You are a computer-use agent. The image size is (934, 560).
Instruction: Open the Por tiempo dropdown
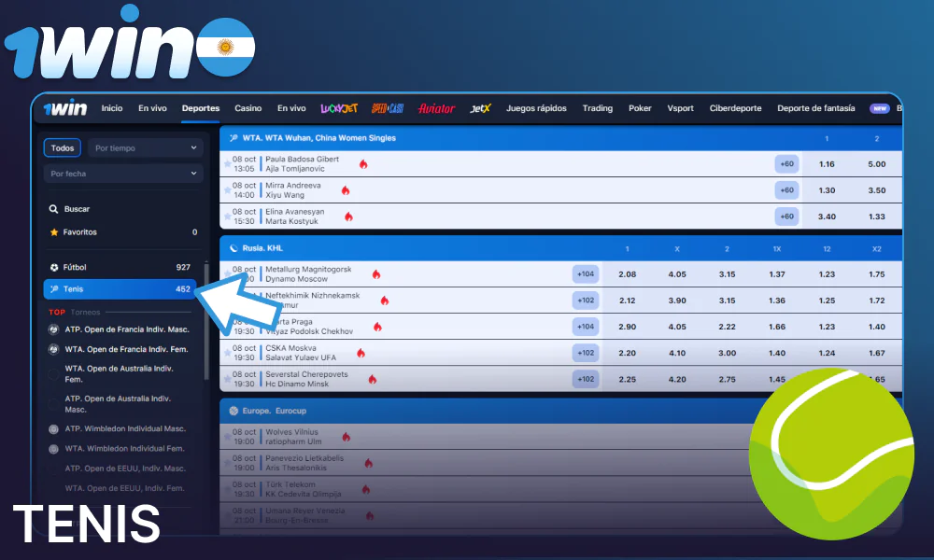tap(146, 147)
